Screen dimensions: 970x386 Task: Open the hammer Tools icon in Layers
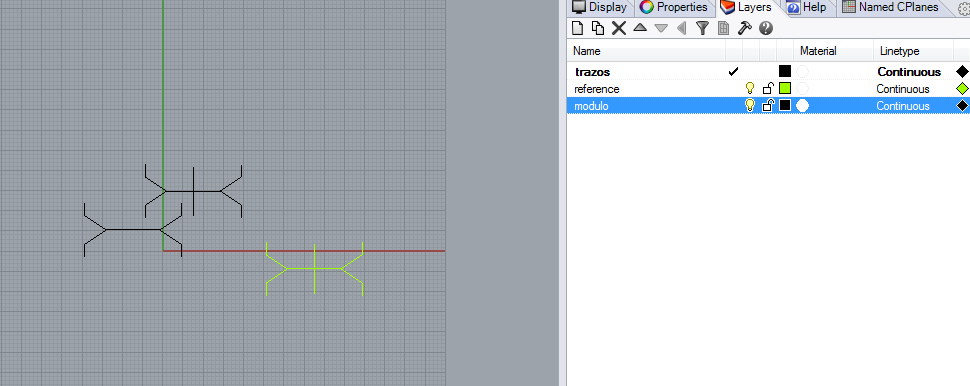[x=745, y=28]
